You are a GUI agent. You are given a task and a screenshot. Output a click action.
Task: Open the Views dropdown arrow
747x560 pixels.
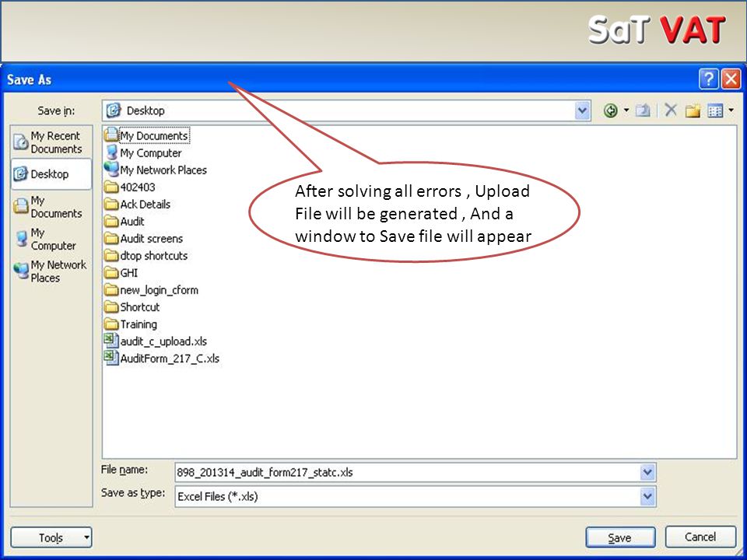coord(731,111)
